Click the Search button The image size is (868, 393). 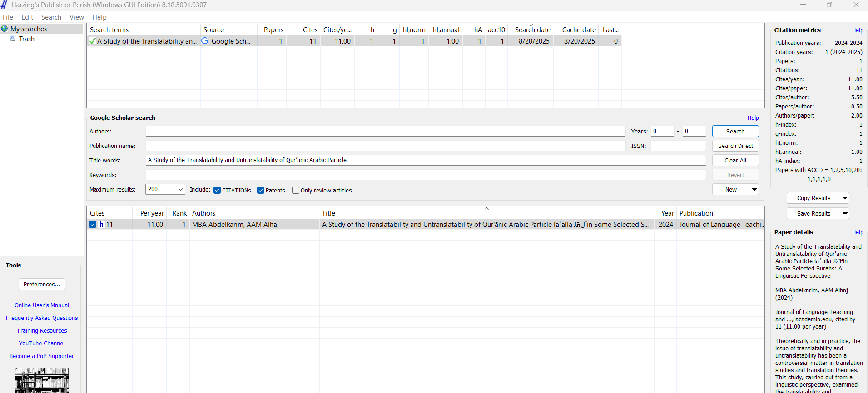coord(735,131)
